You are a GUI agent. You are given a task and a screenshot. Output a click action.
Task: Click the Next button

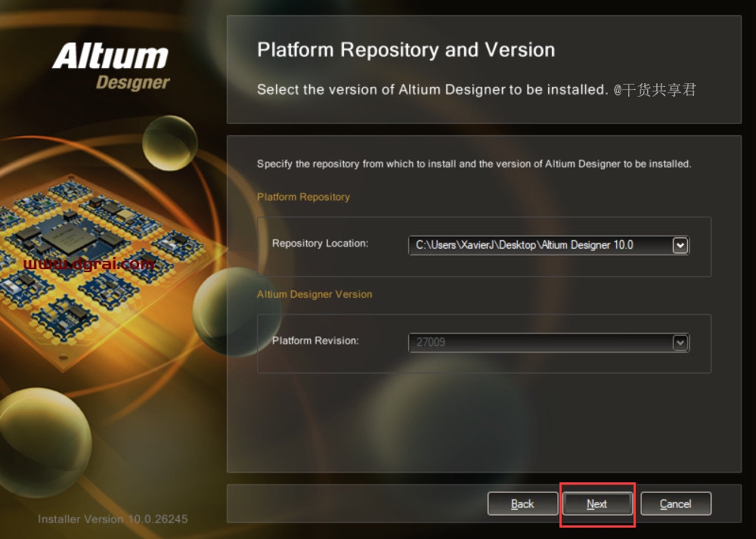click(x=597, y=503)
